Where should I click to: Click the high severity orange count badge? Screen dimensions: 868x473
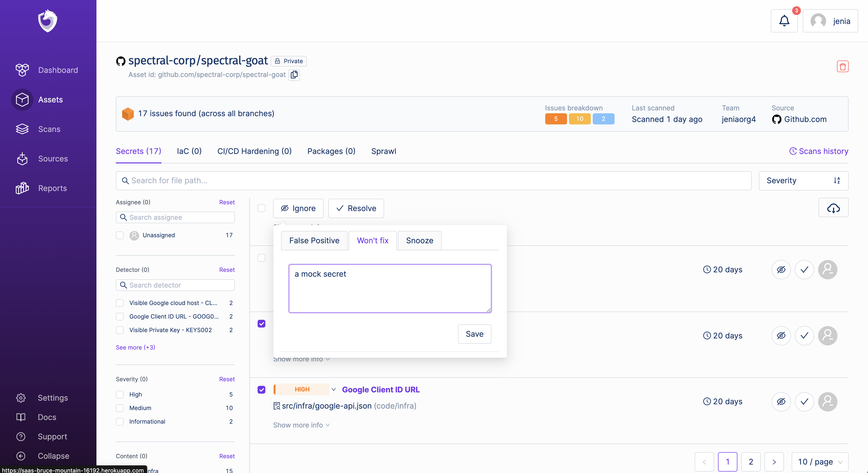556,119
